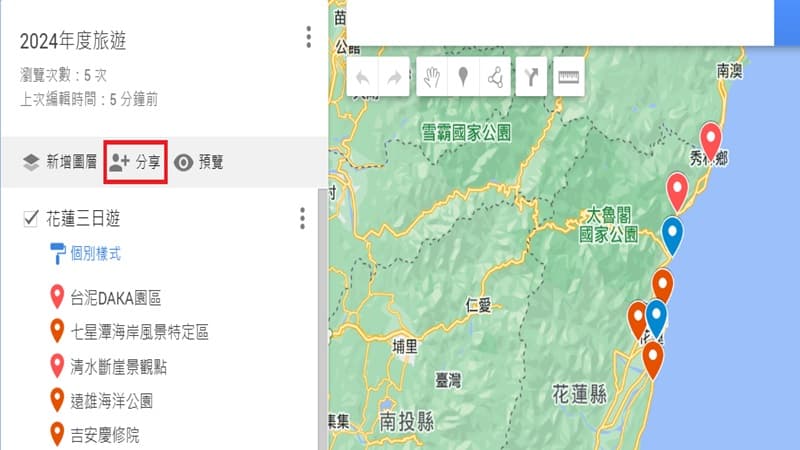Select 清水斷崖景觀點 in the list
The height and width of the screenshot is (450, 800).
tap(118, 366)
